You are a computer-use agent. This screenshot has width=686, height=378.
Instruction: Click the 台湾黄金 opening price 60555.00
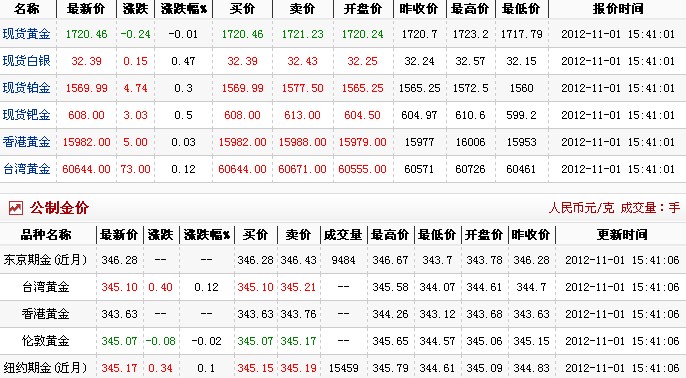(362, 169)
